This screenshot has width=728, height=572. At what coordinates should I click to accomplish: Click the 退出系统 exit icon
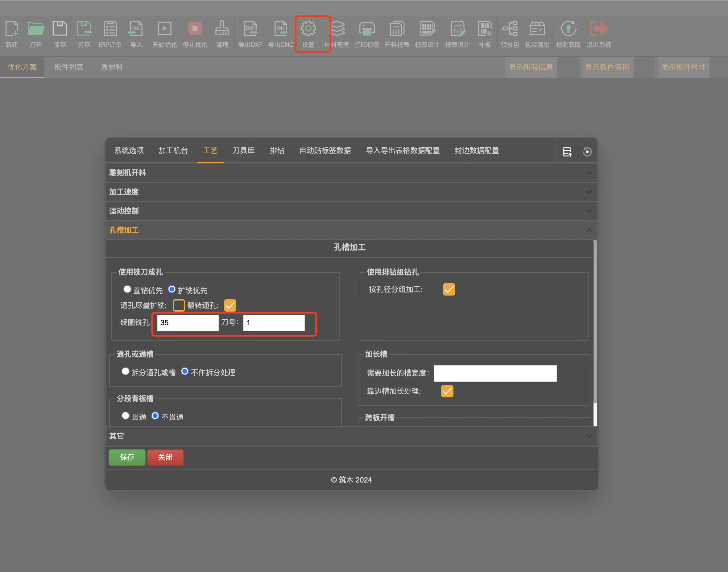pyautogui.click(x=598, y=29)
